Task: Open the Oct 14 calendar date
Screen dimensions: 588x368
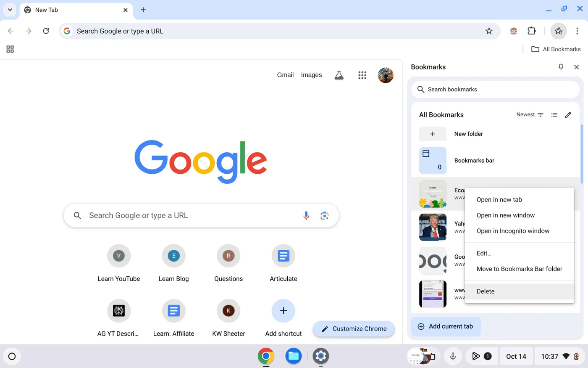Action: [x=516, y=356]
